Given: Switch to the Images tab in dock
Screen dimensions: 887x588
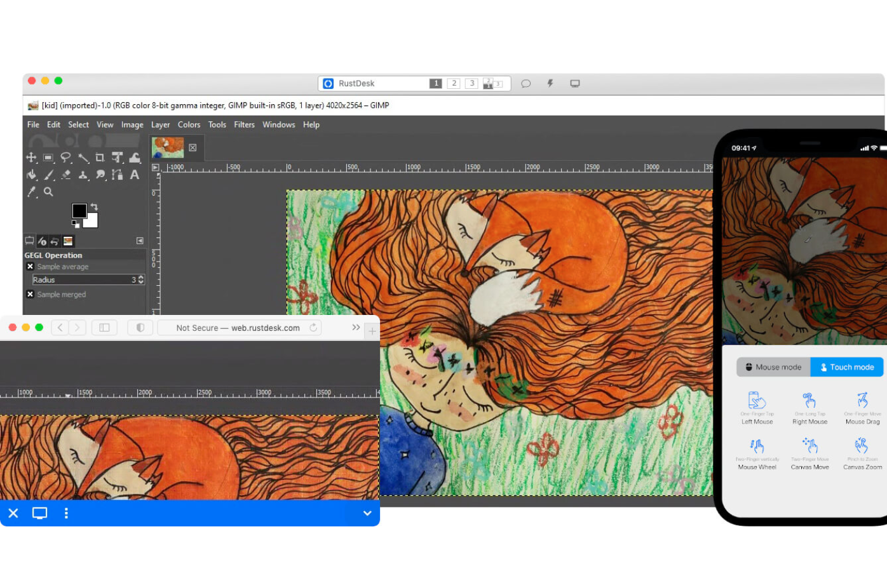Looking at the screenshot, I should tap(68, 241).
